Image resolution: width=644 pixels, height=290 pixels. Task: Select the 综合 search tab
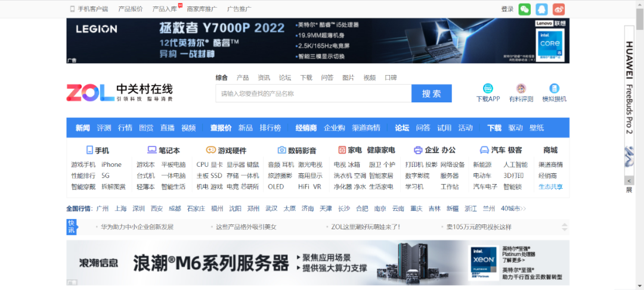pyautogui.click(x=222, y=77)
